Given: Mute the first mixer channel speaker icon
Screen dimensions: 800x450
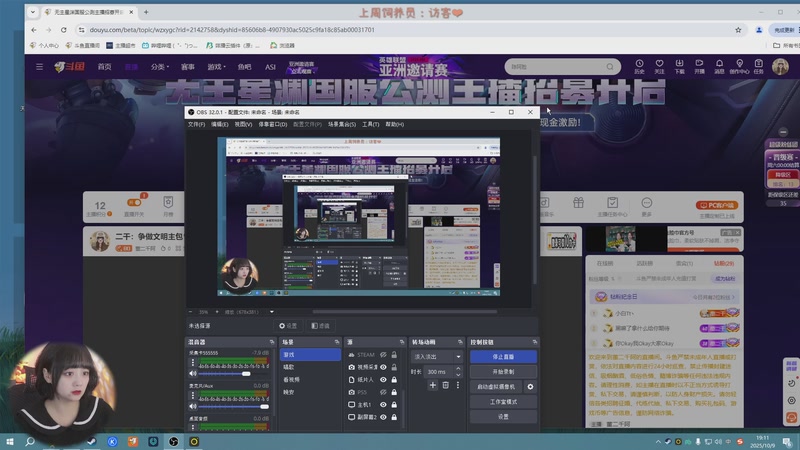Looking at the screenshot, I should [193, 373].
